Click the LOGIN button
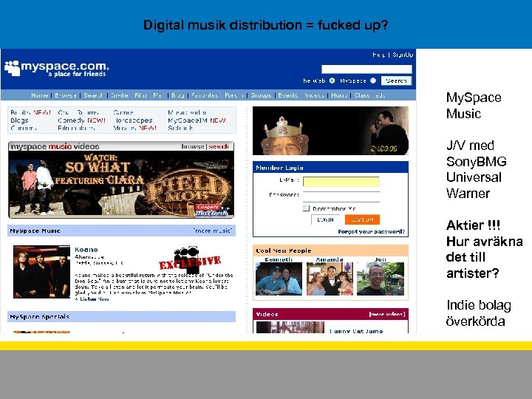Screen dimensions: 532x399 pyautogui.click(x=325, y=219)
